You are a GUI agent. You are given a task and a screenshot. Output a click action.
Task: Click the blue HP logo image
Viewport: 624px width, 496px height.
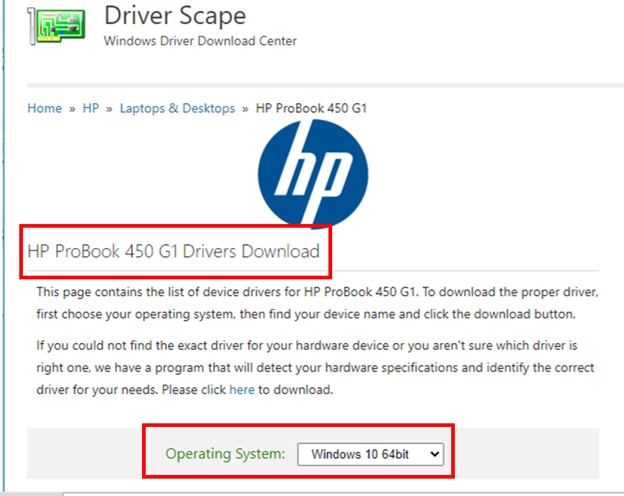(313, 174)
